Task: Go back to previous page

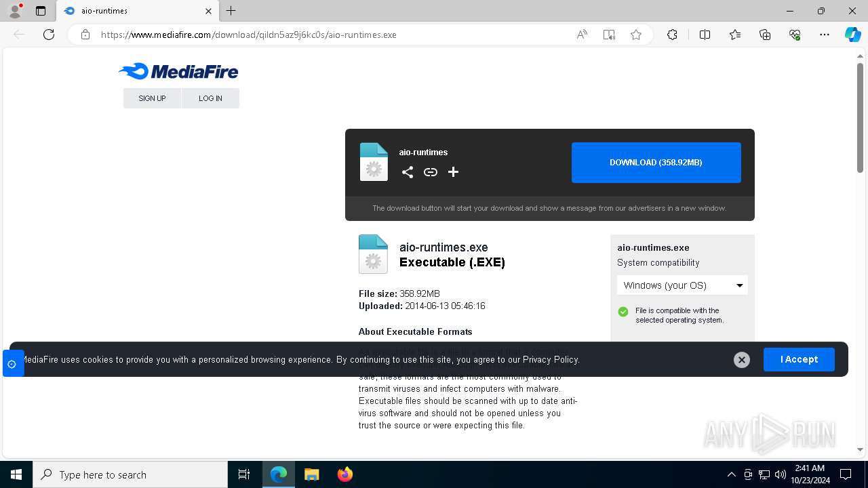Action: click(19, 35)
